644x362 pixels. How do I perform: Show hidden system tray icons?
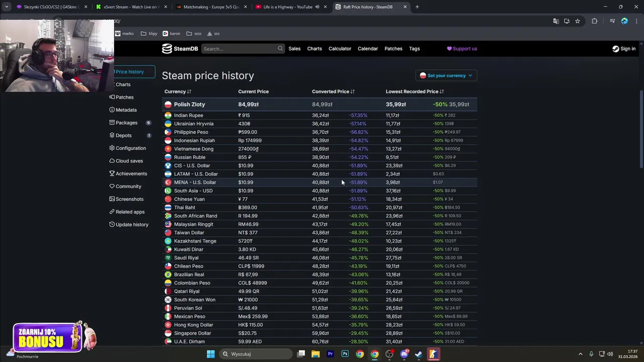tap(580, 354)
